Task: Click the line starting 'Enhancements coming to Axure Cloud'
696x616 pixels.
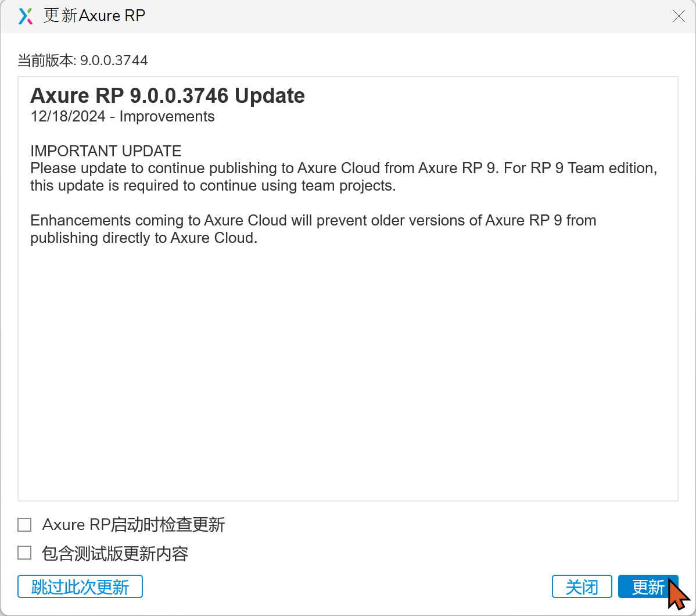Action: point(313,221)
